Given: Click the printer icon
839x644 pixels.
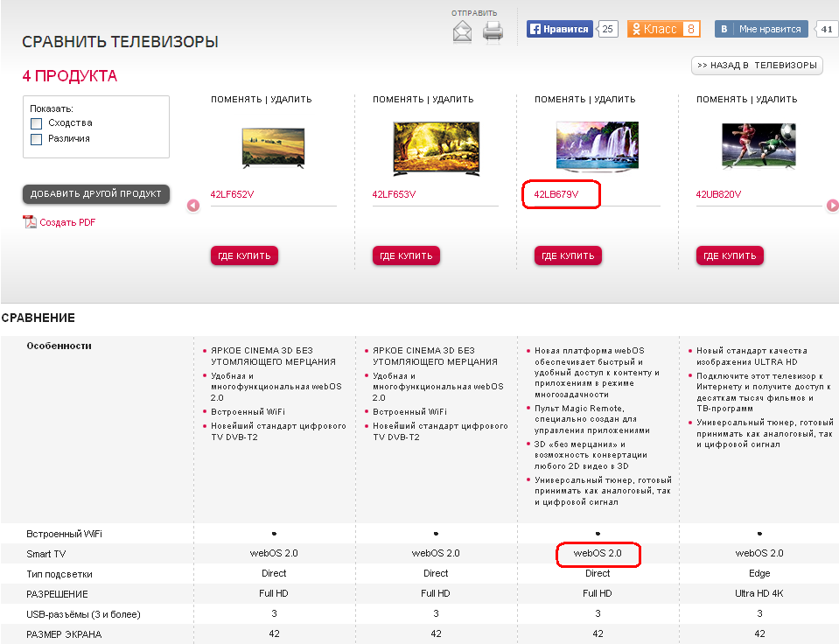Looking at the screenshot, I should [x=493, y=31].
